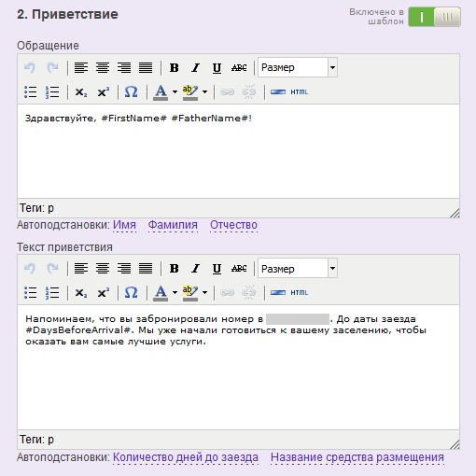Grab resize handle of Обращение editor
476x476 pixels.
tap(455, 213)
